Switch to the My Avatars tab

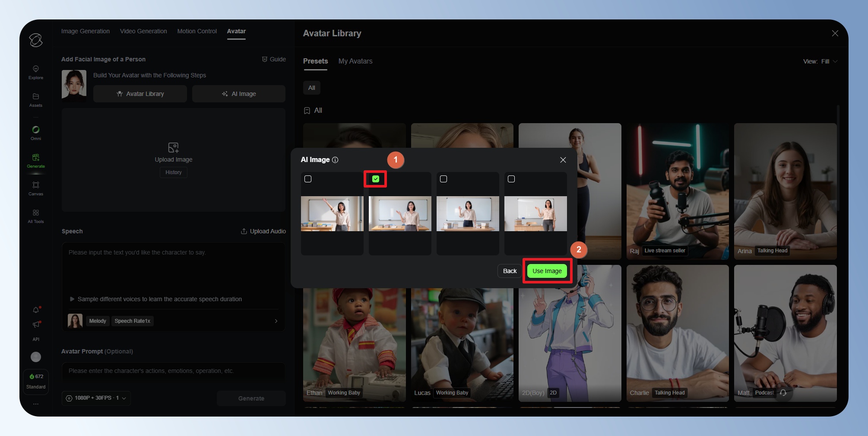tap(355, 61)
